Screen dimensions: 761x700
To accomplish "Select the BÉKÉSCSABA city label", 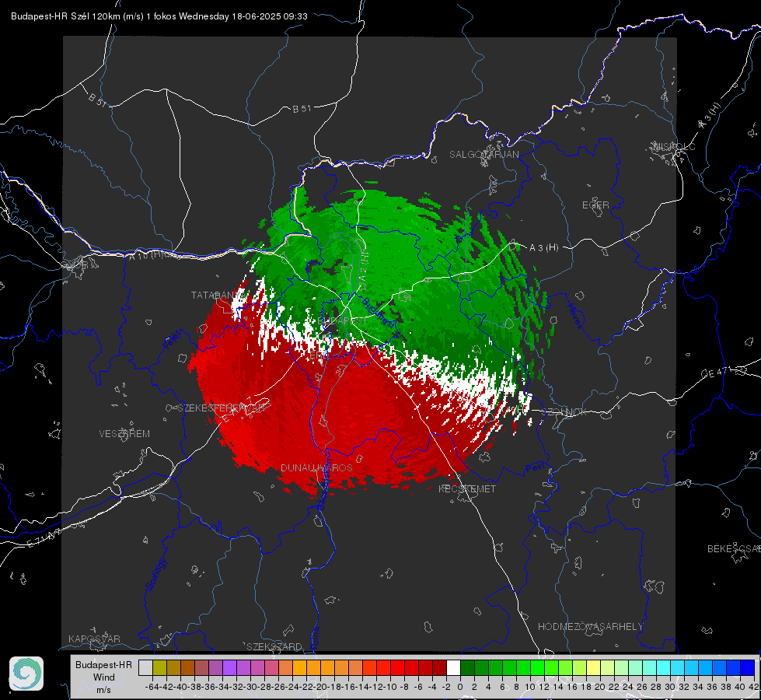I will point(734,549).
